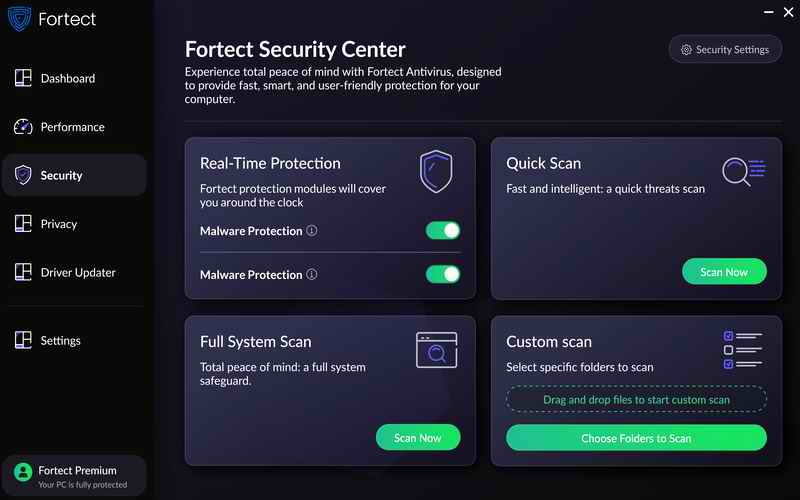Viewport: 800px width, 500px height.
Task: Open the Dashboard section
Action: (67, 79)
